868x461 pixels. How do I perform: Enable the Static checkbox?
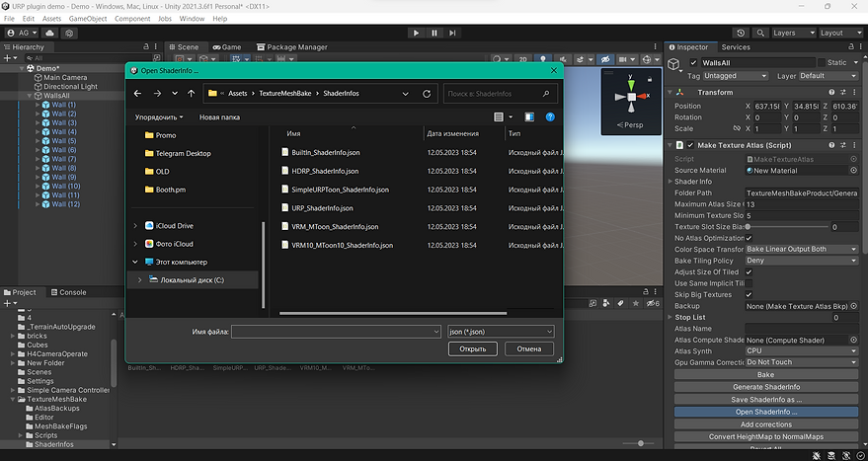point(822,62)
